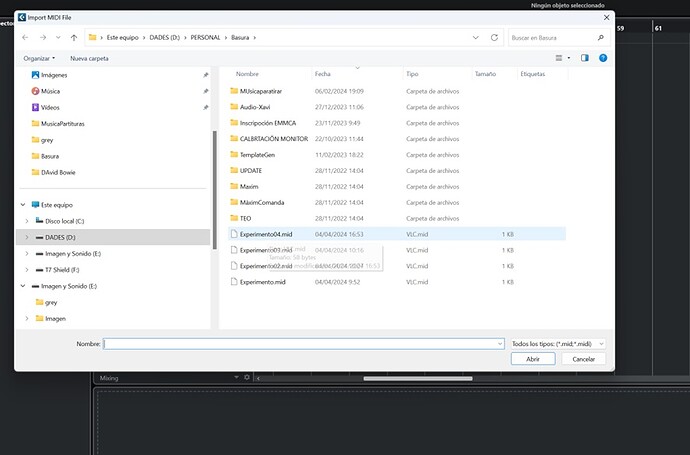Go forward in folder history
This screenshot has width=690, height=455.
[43, 37]
